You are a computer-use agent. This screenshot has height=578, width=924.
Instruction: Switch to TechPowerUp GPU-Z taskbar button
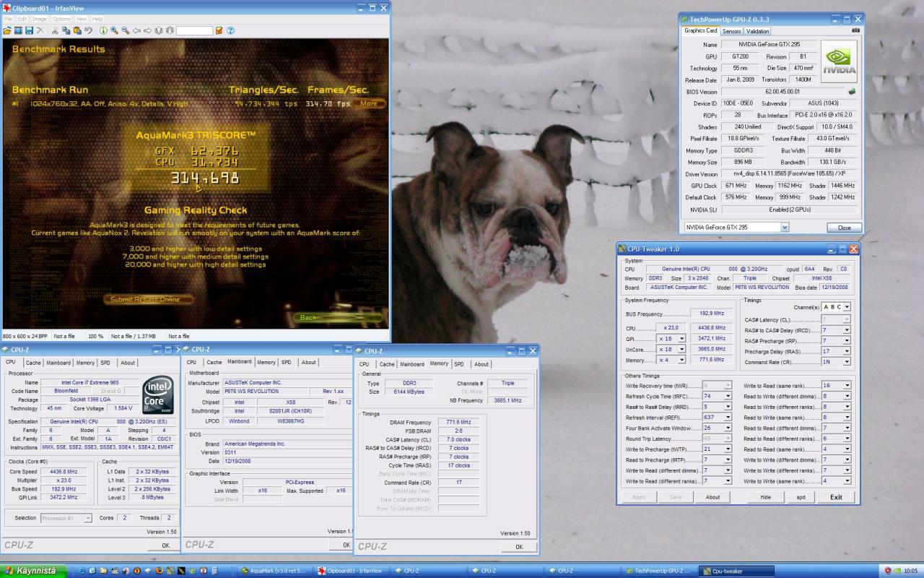click(x=661, y=571)
